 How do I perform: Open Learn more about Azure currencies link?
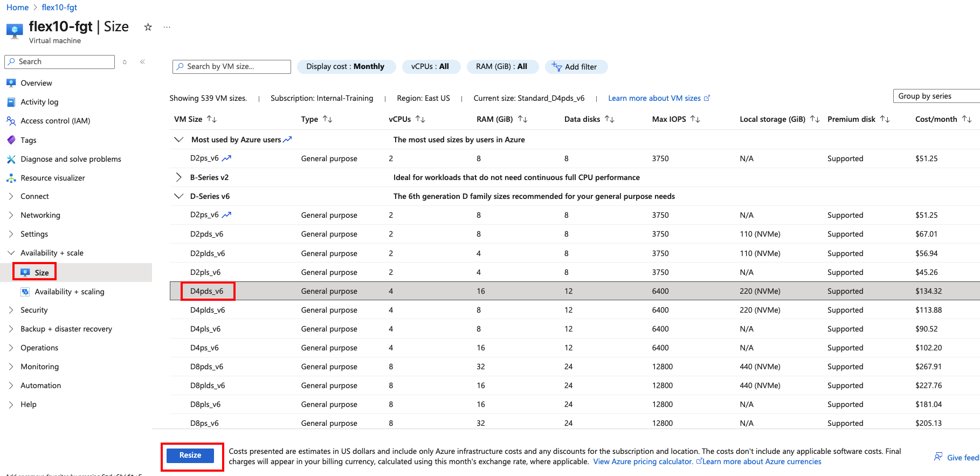(x=762, y=461)
